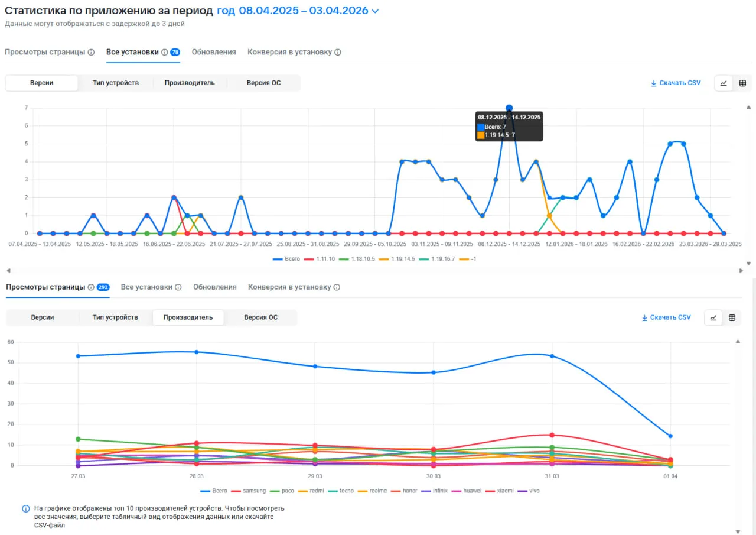The height and width of the screenshot is (535, 756).
Task: Select line chart view icon in bottom panel
Action: (x=713, y=317)
